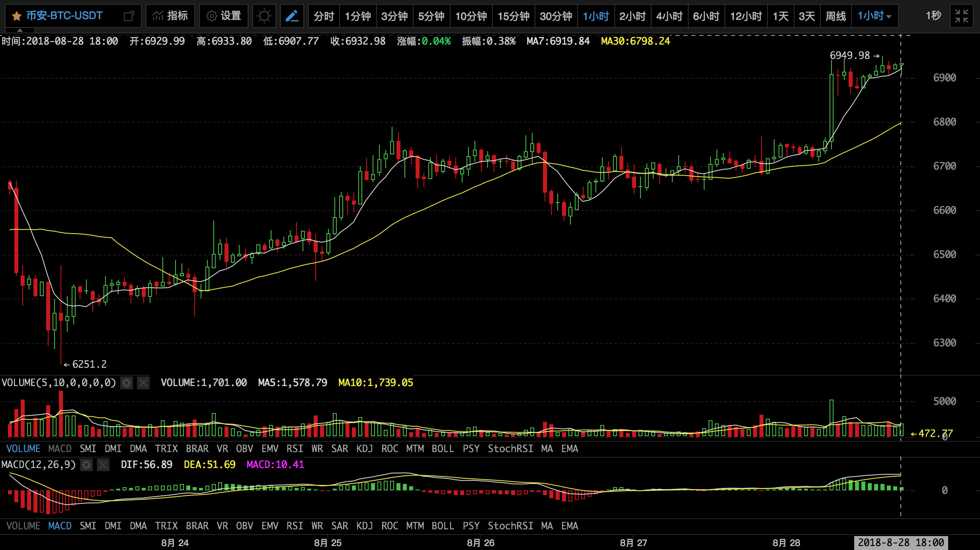
Task: Select the 15分钟 timeframe
Action: [513, 16]
